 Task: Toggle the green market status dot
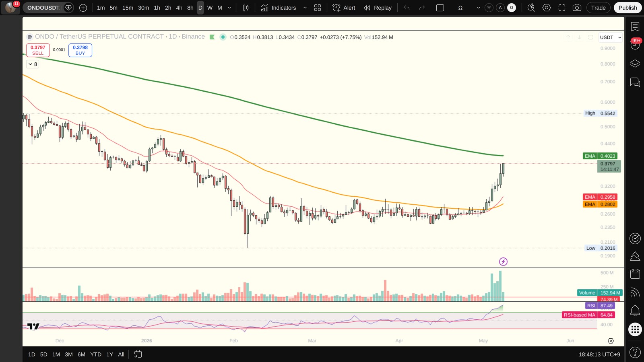tap(223, 37)
